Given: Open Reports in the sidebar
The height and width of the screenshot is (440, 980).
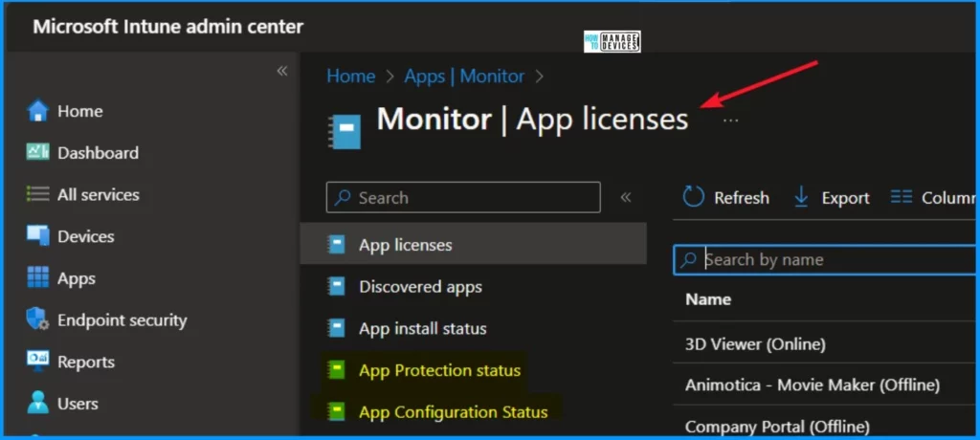Looking at the screenshot, I should pyautogui.click(x=85, y=363).
